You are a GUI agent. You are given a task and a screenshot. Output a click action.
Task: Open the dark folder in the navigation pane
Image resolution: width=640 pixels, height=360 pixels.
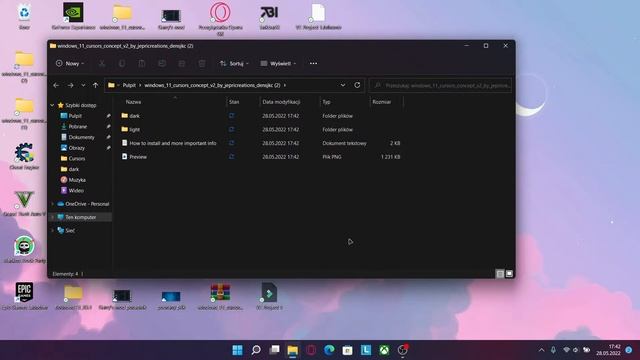click(70, 169)
